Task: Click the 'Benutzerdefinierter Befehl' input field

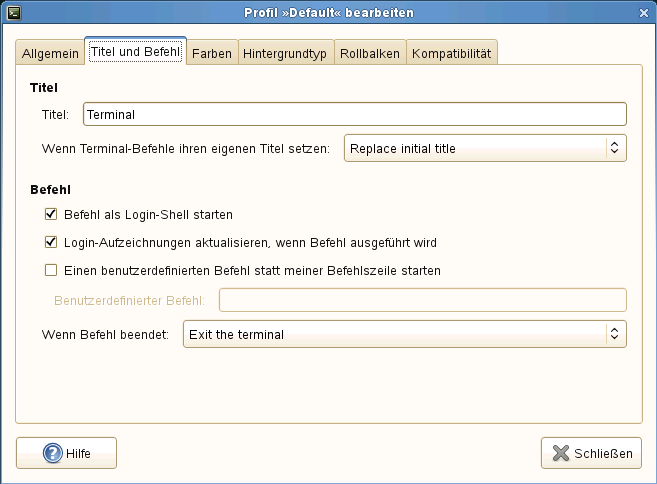Action: click(422, 300)
